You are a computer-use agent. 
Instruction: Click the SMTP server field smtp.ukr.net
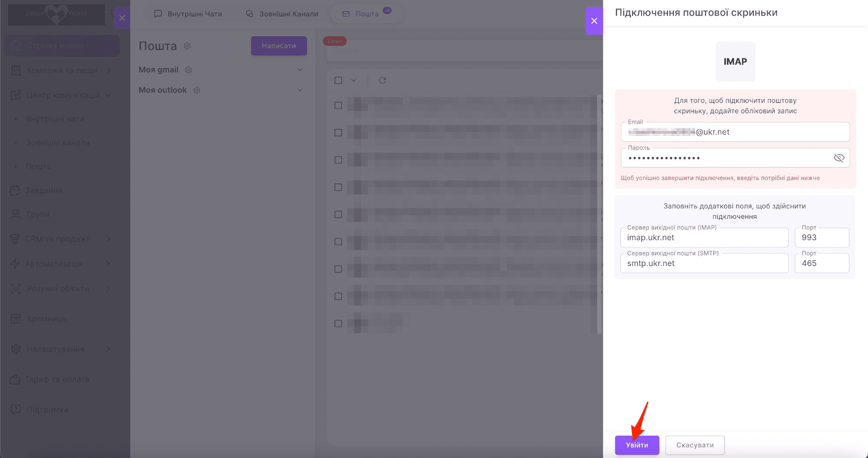point(704,263)
